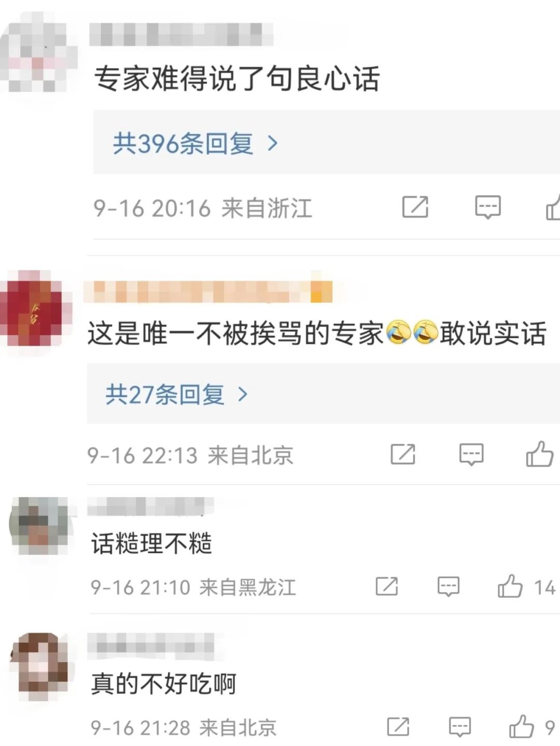This screenshot has height=746, width=560.
Task: Repost the 9-16 22:13 Beijing comment
Action: pyautogui.click(x=403, y=454)
